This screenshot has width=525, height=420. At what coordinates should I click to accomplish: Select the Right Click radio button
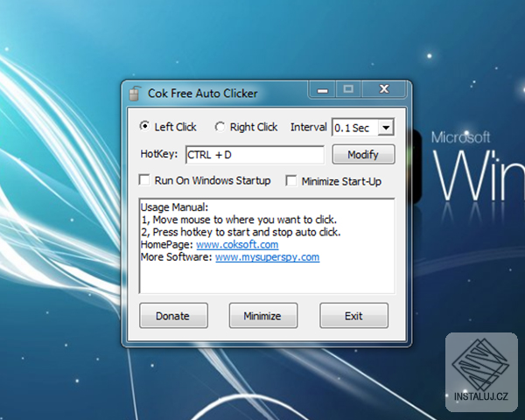(220, 127)
